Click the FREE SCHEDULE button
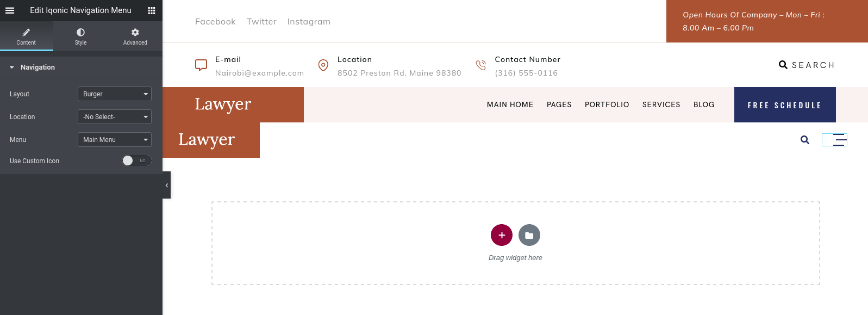This screenshot has width=868, height=315. coord(785,105)
